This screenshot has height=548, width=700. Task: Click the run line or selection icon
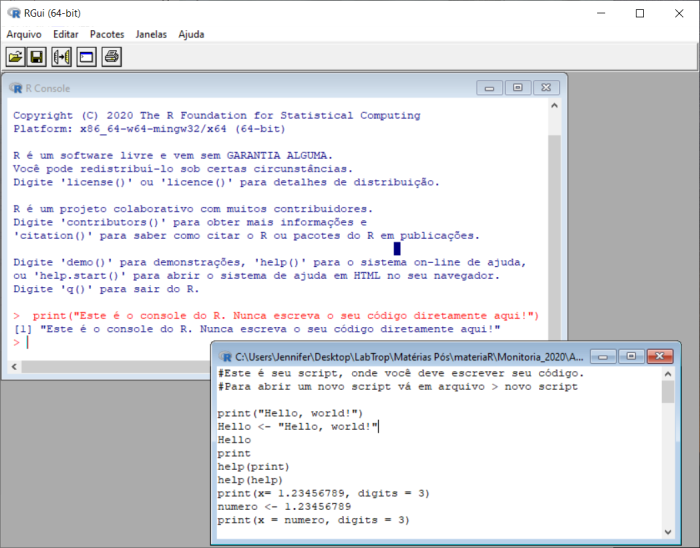pyautogui.click(x=62, y=57)
